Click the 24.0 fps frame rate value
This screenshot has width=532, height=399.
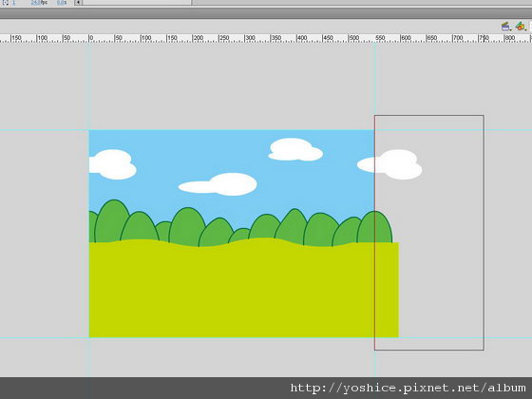tap(39, 2)
